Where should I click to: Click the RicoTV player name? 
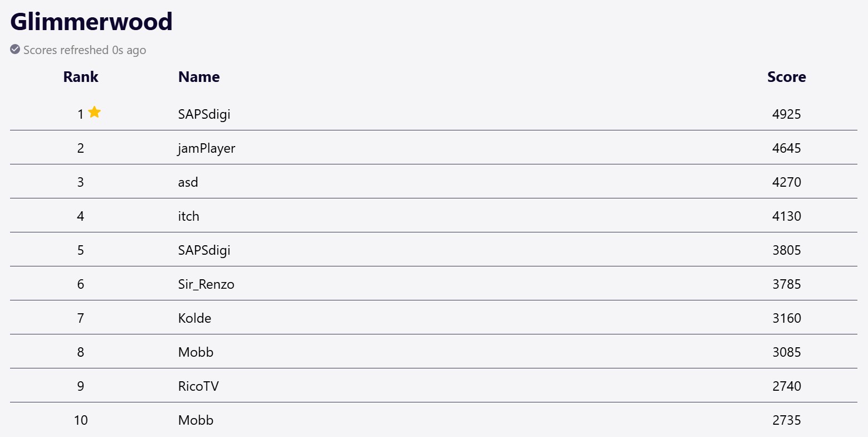pyautogui.click(x=198, y=386)
